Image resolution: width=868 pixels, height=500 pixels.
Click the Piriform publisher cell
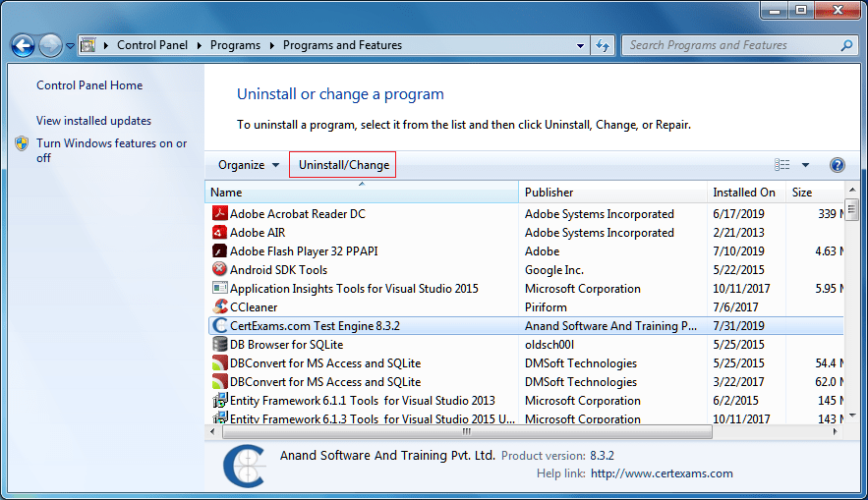click(546, 306)
